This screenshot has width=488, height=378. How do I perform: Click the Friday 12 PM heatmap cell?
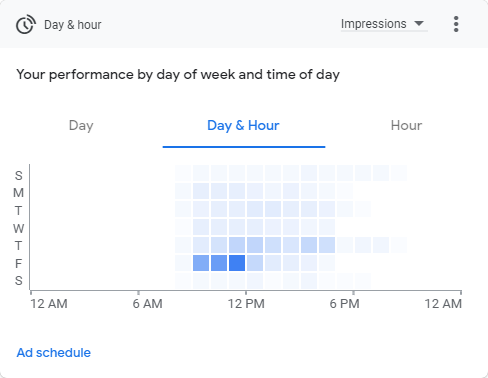click(x=255, y=263)
